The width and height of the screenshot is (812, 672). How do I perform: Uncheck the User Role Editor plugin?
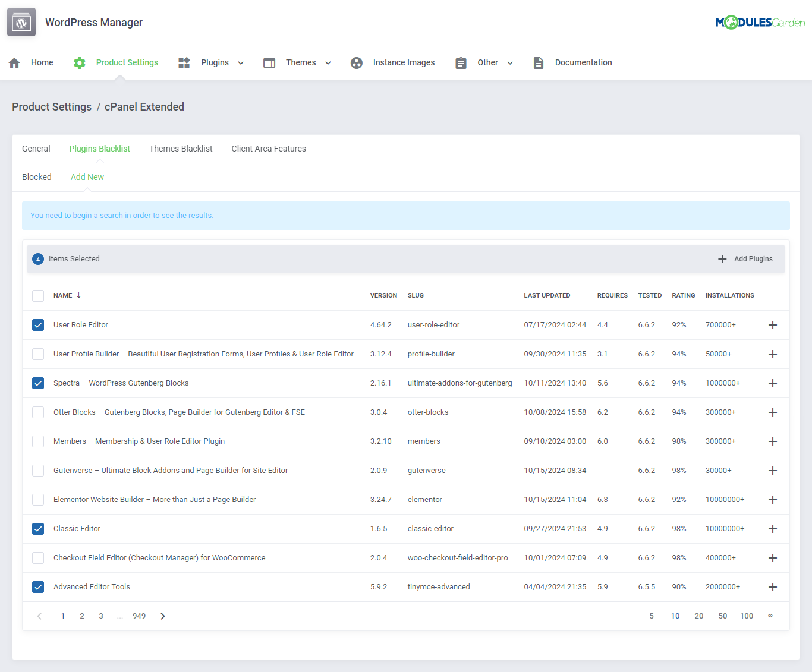38,325
